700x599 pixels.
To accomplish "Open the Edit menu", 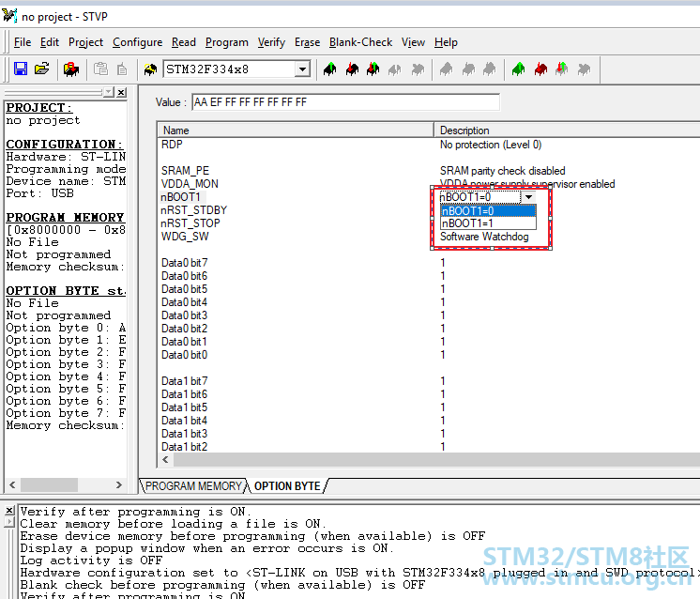I will 50,42.
